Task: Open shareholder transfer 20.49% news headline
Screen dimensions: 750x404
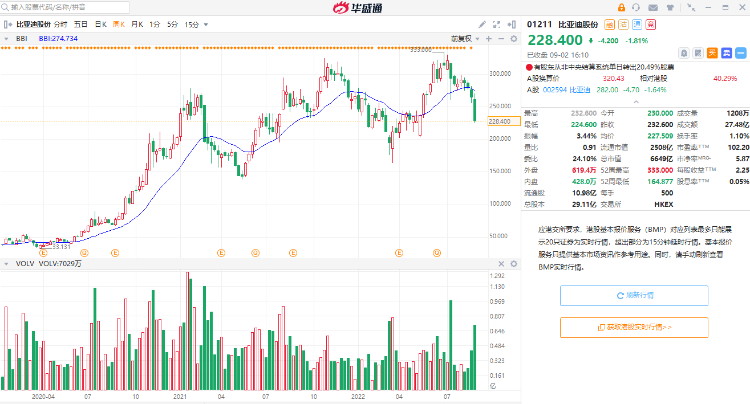Action: 604,67
